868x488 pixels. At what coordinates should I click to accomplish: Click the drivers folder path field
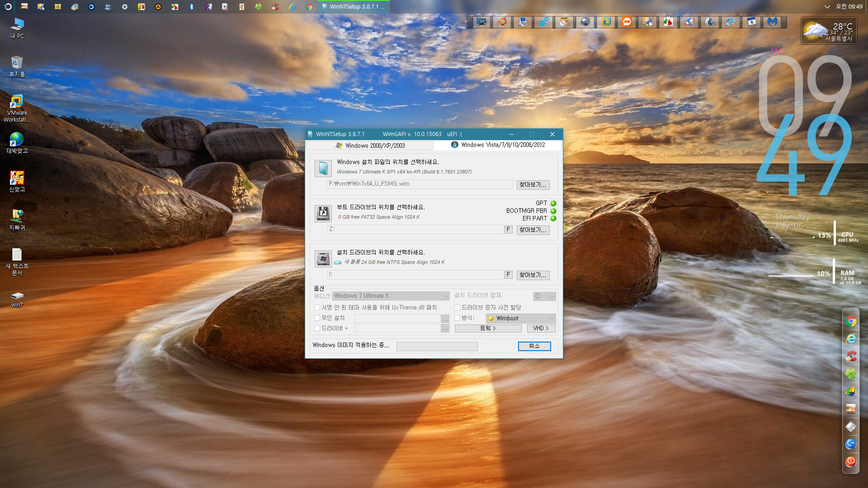pos(397,328)
